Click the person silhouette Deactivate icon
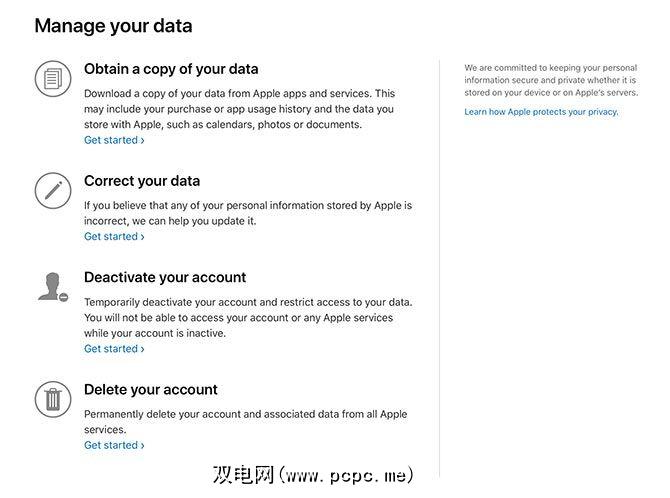The height and width of the screenshot is (498, 670). (x=52, y=285)
